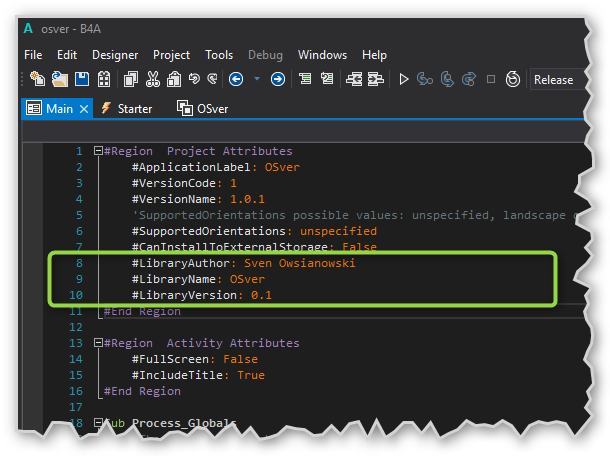Click the SupportedOrientations comment on line 5

click(354, 215)
